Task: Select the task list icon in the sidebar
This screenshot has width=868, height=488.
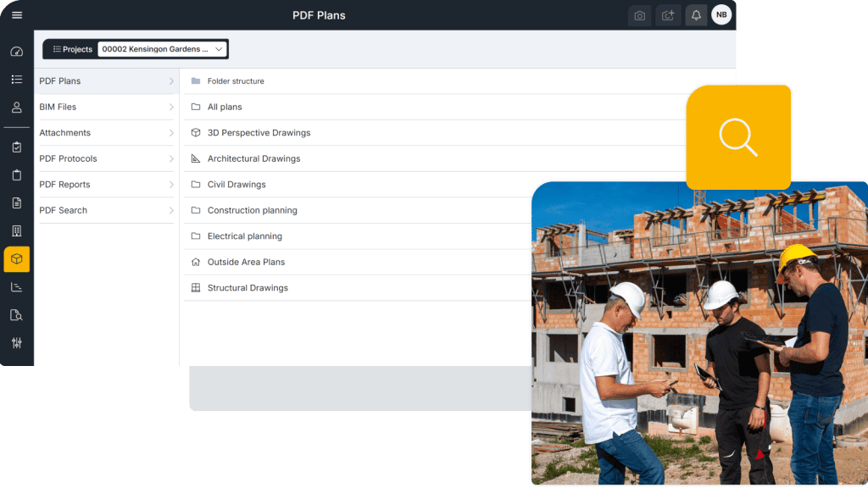Action: pos(17,79)
